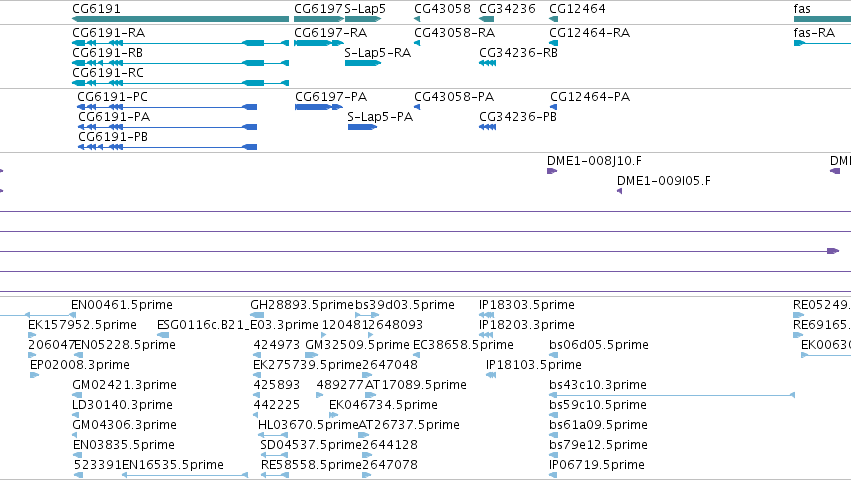851x480 pixels.
Task: Click the CG6197-RA transcript label
Action: pos(331,33)
